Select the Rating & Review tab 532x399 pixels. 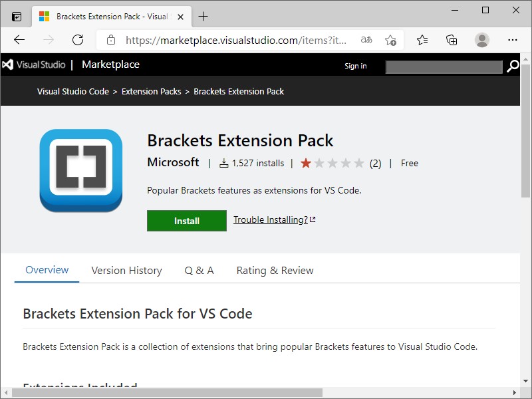click(275, 270)
